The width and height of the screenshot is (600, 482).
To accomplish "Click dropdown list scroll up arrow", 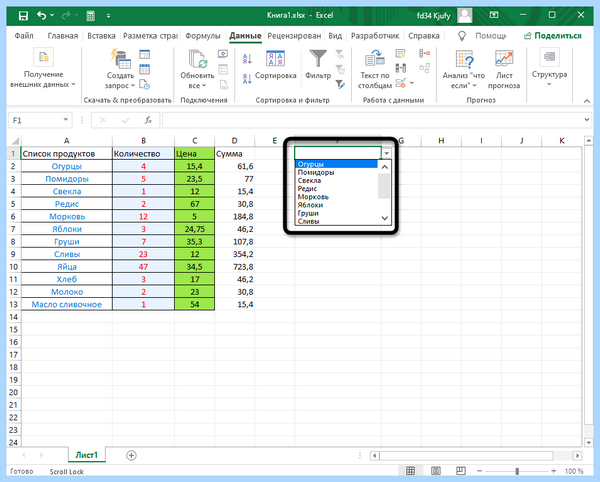I will click(x=385, y=167).
